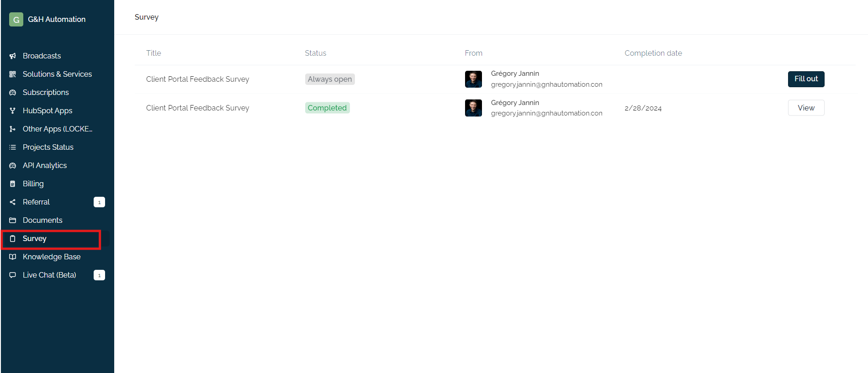The height and width of the screenshot is (373, 868).
Task: Click the Solutions & Services grid icon
Action: click(x=13, y=74)
